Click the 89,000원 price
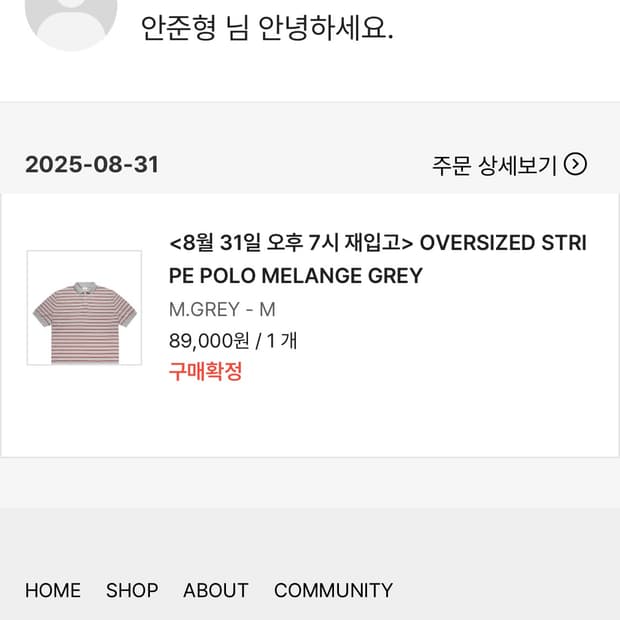620x620 pixels. (209, 341)
